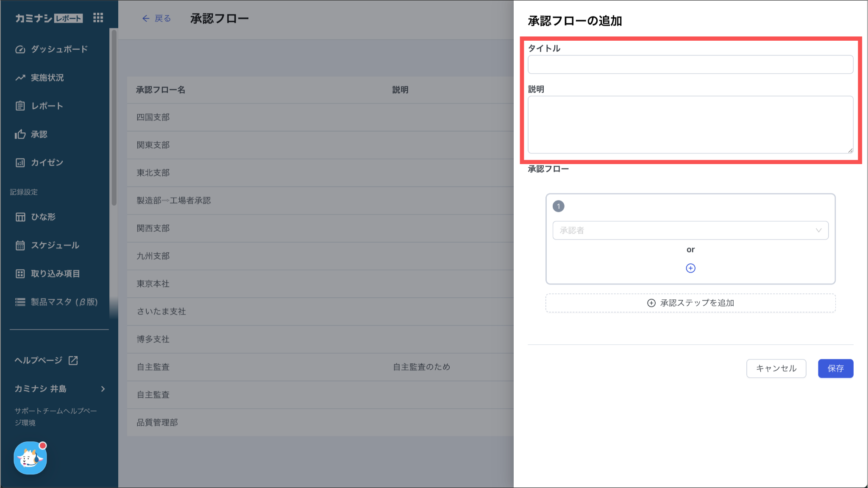
Task: Click the レポート clipboard icon
Action: [20, 106]
